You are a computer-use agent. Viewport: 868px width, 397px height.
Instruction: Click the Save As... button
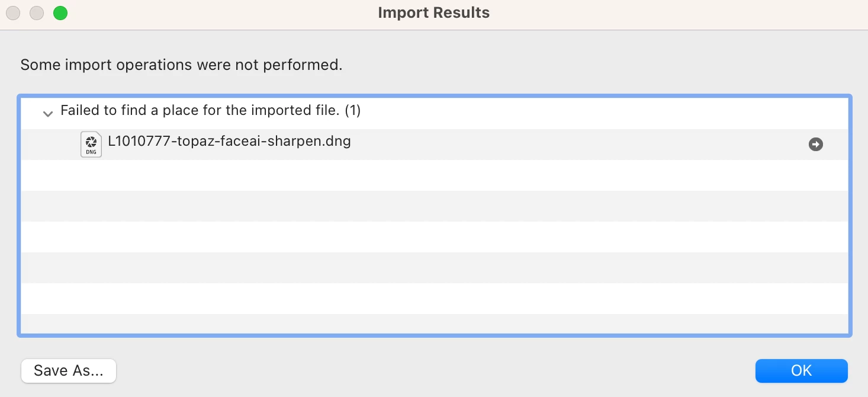pos(69,371)
